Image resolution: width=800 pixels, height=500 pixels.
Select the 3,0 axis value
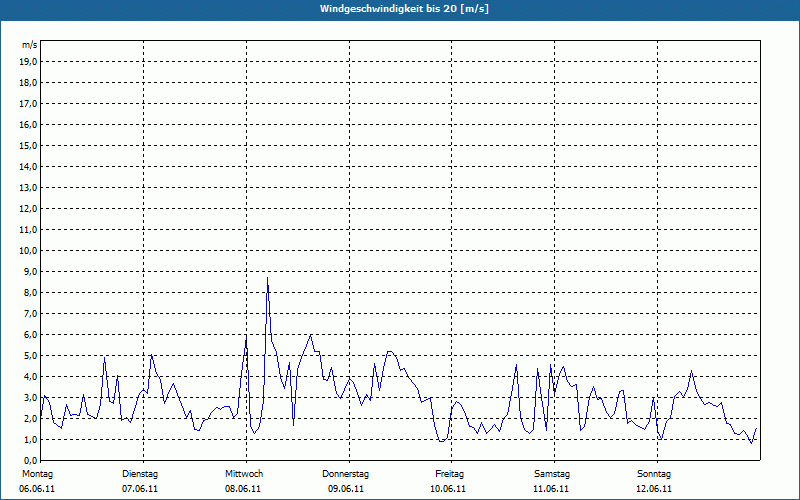coord(30,397)
